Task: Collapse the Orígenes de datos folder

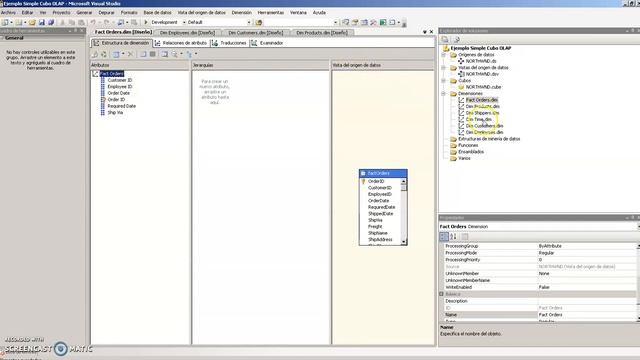Action: [444, 55]
